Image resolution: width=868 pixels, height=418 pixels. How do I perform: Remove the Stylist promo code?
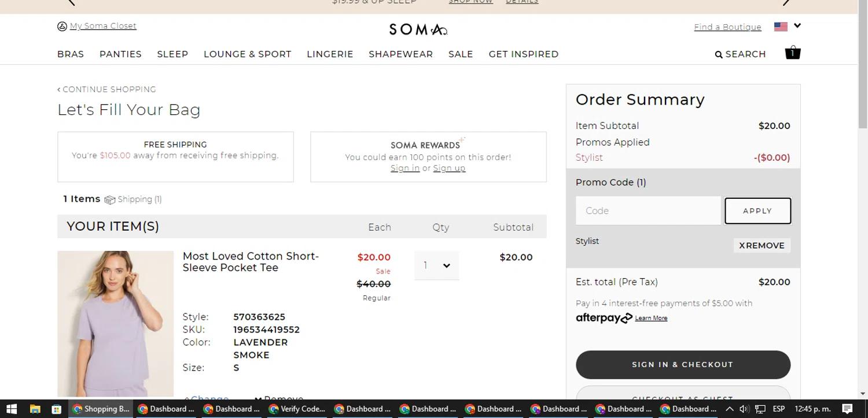(762, 246)
